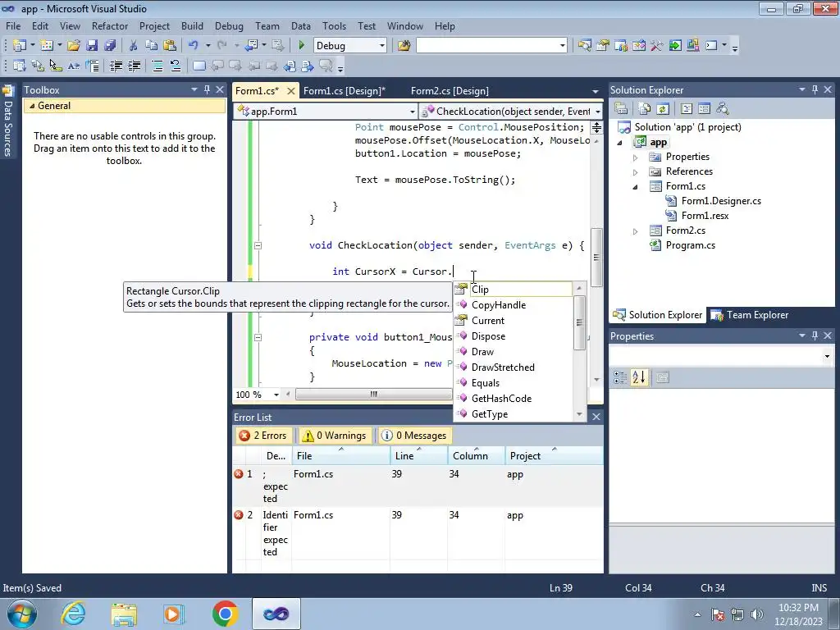Open the Data Sources side tab
This screenshot has height=630, width=840.
pyautogui.click(x=8, y=122)
